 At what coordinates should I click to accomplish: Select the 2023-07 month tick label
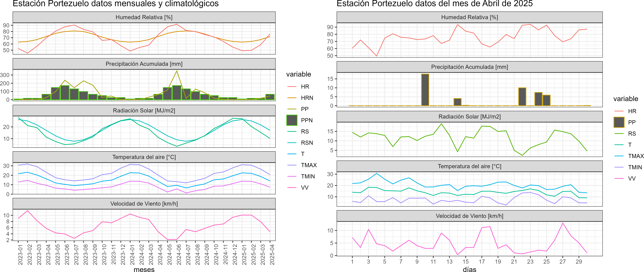coord(76,255)
